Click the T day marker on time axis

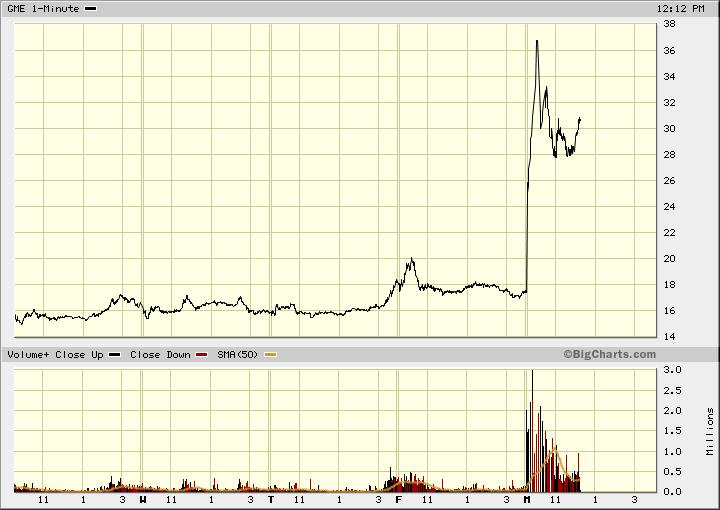coord(271,499)
